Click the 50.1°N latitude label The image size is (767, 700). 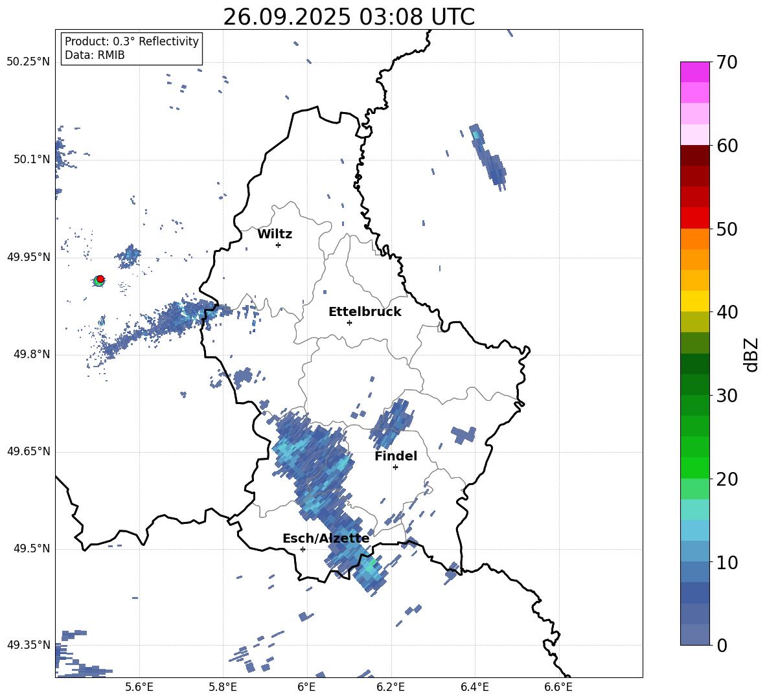click(32, 159)
